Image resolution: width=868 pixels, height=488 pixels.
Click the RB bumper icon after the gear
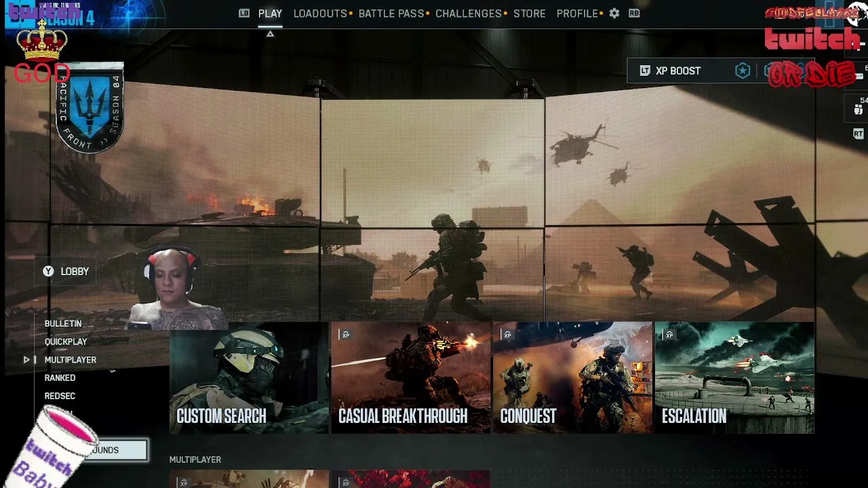[x=634, y=14]
